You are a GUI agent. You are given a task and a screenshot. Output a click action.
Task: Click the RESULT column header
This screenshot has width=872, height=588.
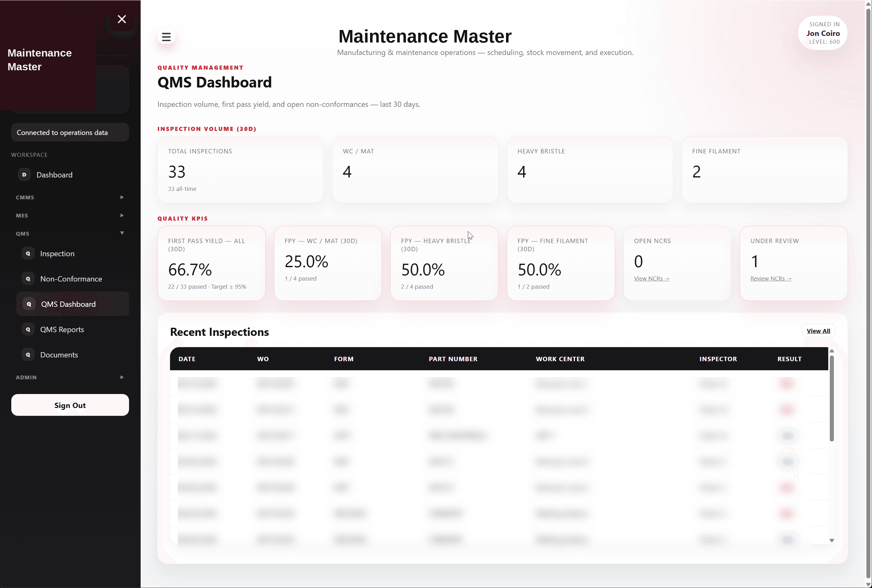coord(789,359)
